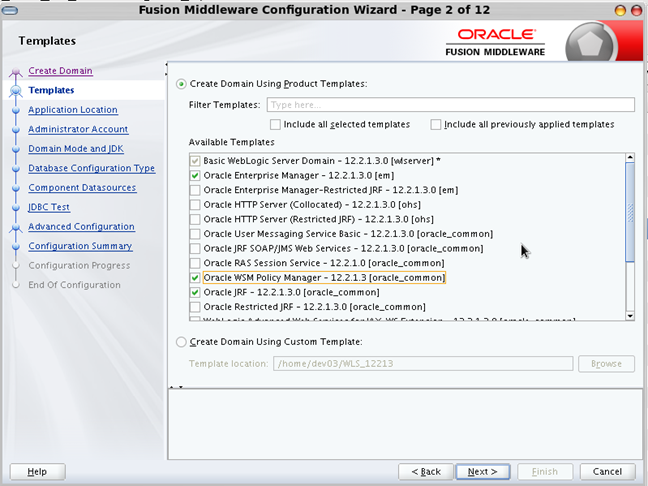Click the Administrator Account step node icon
648x486 pixels.
pyautogui.click(x=16, y=130)
